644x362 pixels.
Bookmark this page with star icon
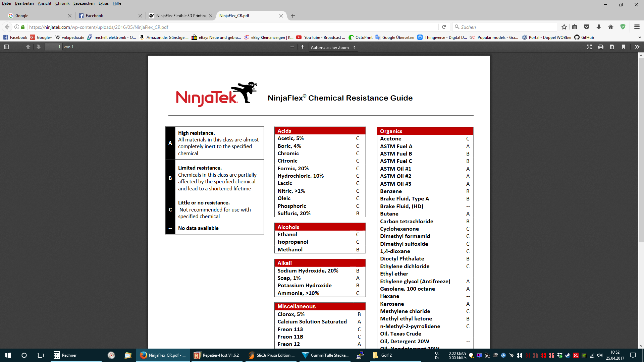tap(564, 27)
